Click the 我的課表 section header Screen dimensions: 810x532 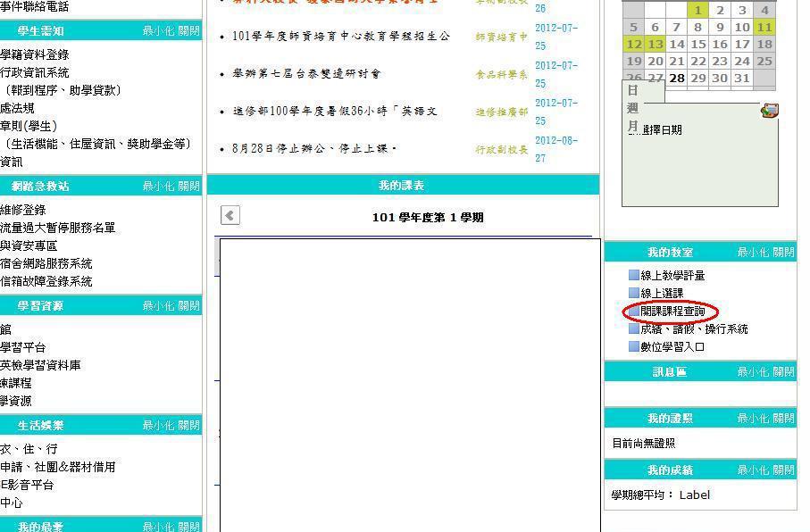403,186
